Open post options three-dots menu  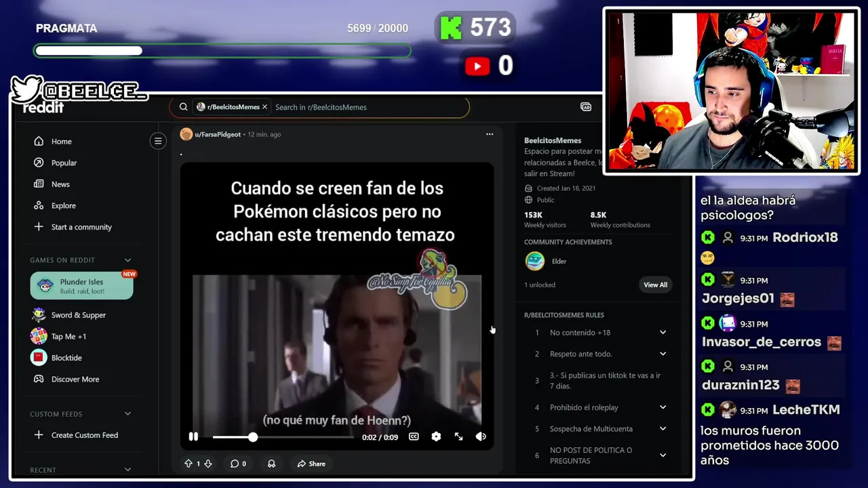click(x=490, y=134)
